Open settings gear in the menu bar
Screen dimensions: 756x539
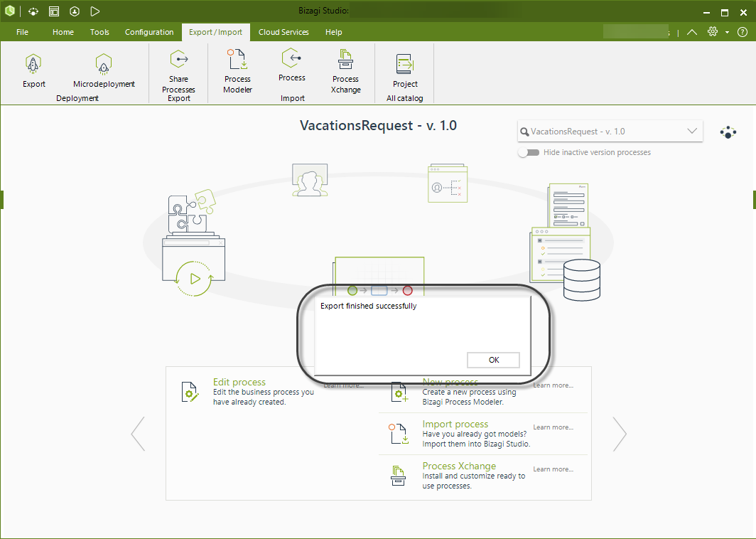[713, 32]
